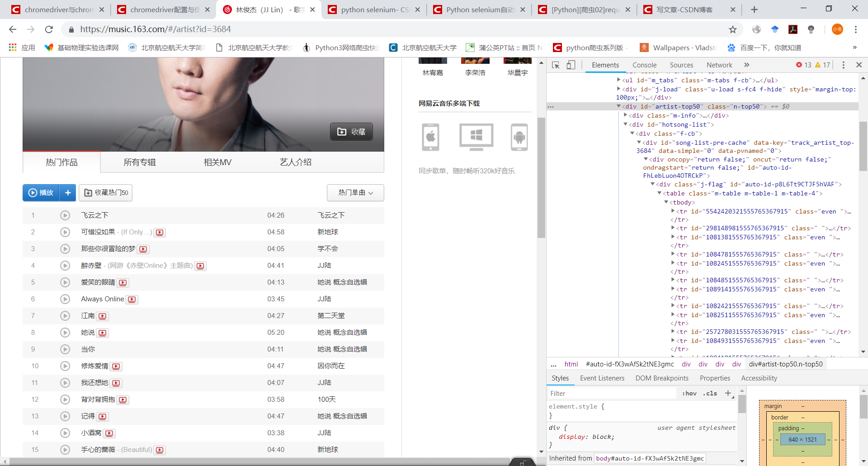Open DevTools Console tab
868x466 pixels.
(x=644, y=65)
